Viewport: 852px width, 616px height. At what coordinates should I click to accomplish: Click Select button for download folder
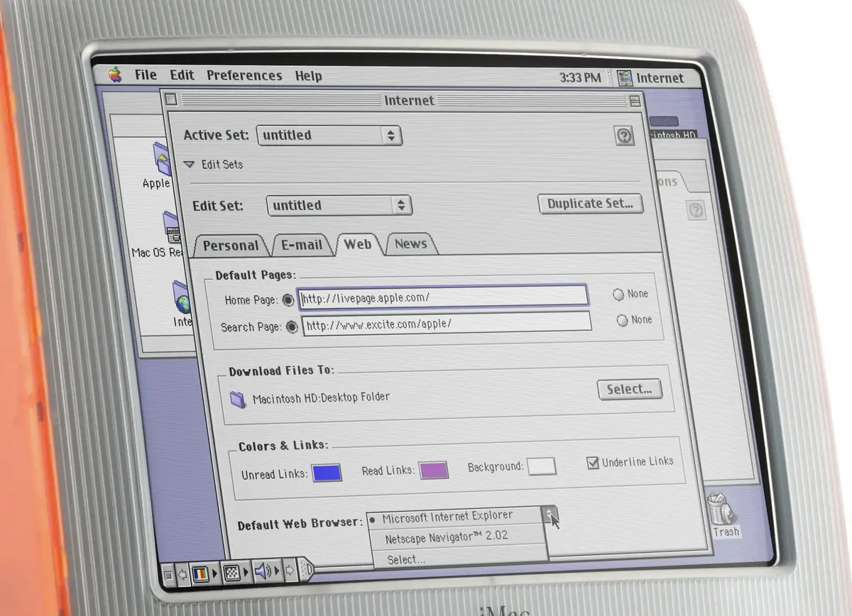629,389
